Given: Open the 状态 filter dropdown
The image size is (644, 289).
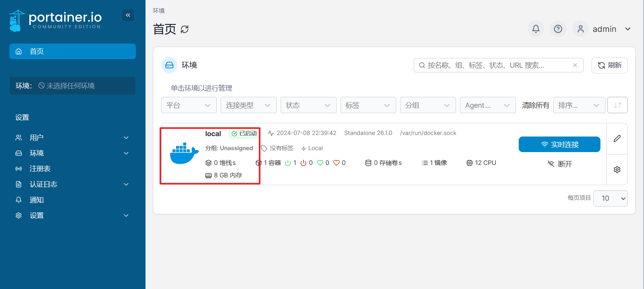Looking at the screenshot, I should coord(309,105).
